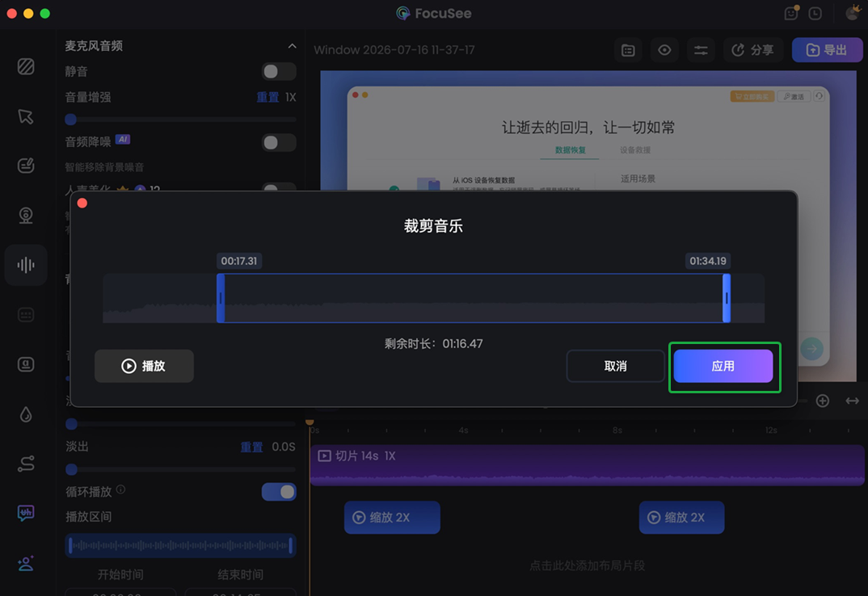This screenshot has height=596, width=868.
Task: Click the 设备救援 tab in the preview window
Action: (635, 150)
